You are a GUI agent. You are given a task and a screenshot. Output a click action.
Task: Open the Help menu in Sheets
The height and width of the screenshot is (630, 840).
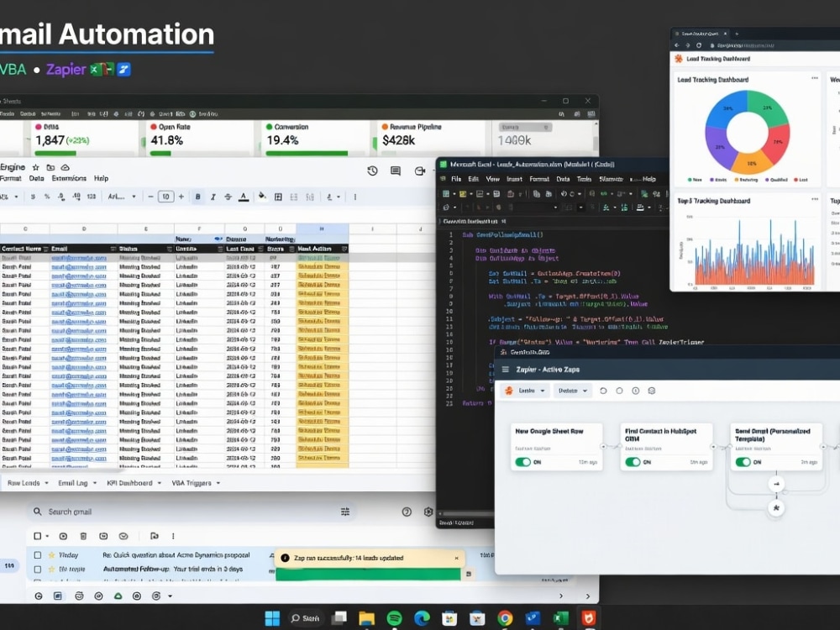tap(102, 178)
